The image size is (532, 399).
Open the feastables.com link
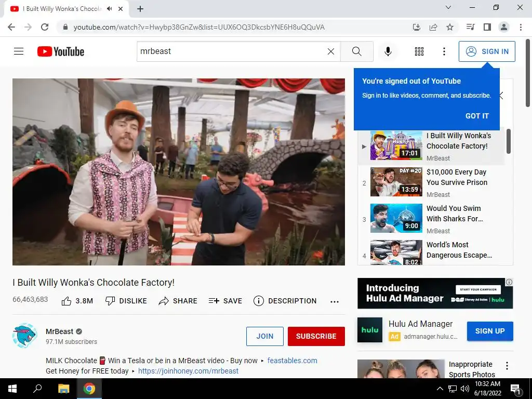[292, 361]
